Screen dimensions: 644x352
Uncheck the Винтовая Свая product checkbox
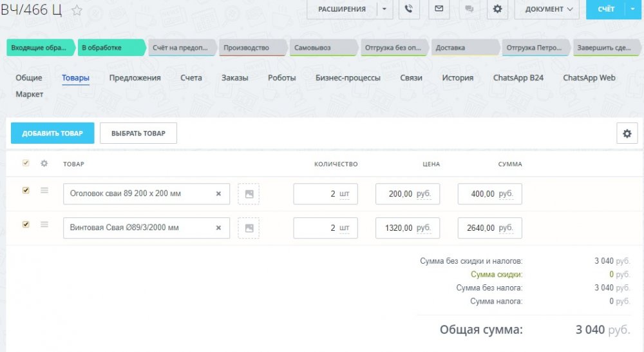26,224
